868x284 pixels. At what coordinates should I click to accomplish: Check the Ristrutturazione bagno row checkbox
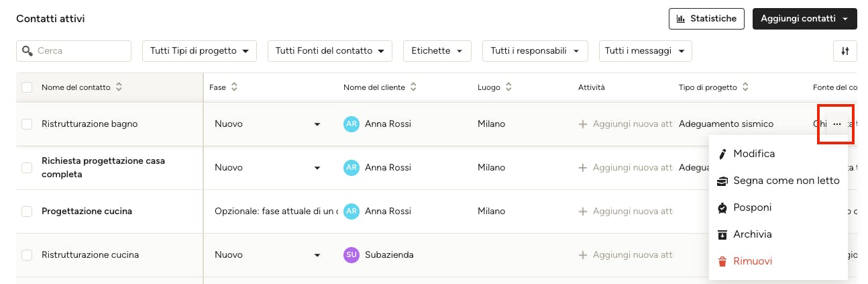[x=27, y=124]
